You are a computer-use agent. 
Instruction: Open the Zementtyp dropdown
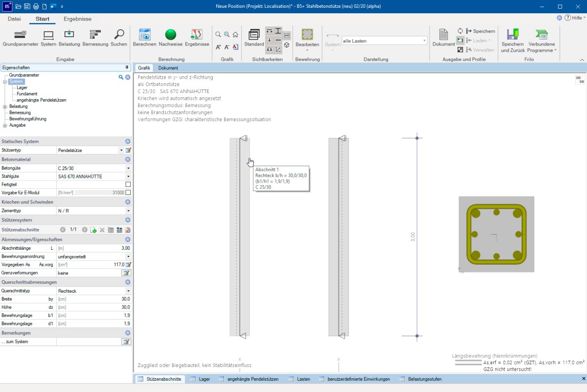pos(128,211)
